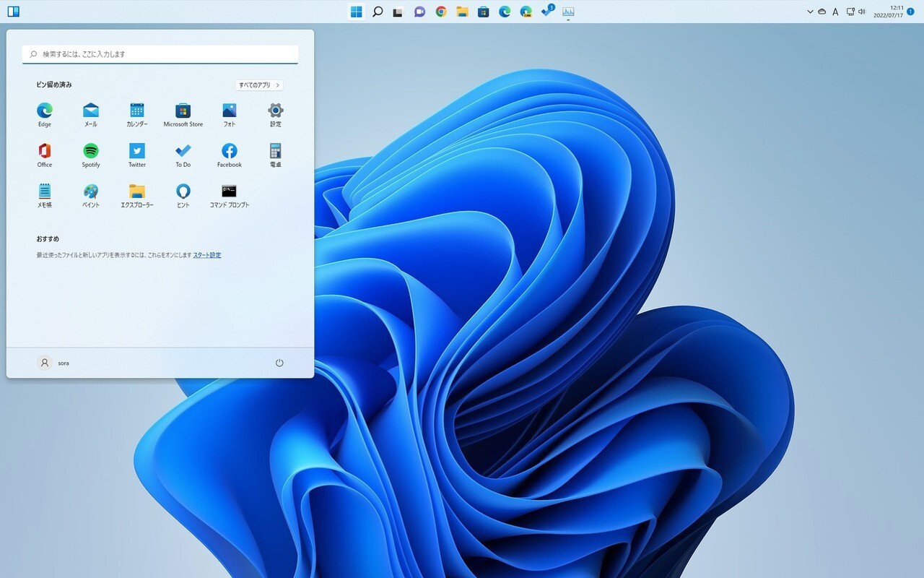Switch IME input mode indicator A
Screen dimensions: 924x578
pyautogui.click(x=835, y=12)
